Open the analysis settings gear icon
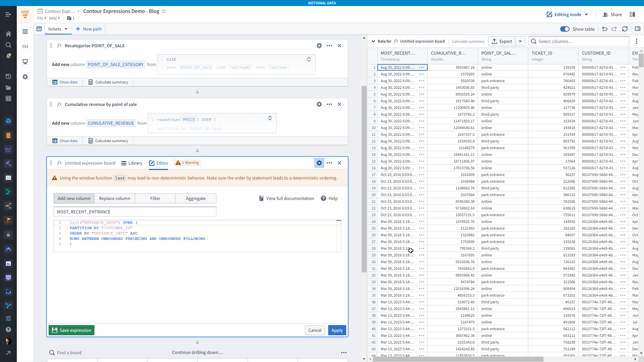 (25, 77)
